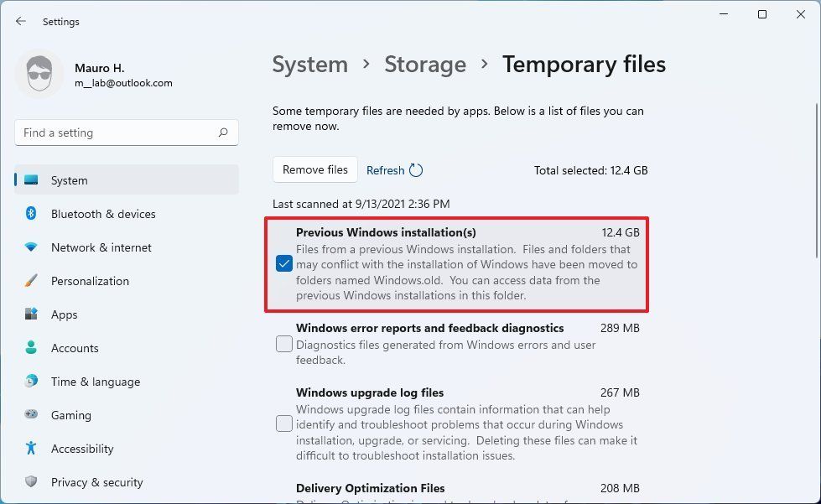Click the Apps sidebar icon
Image resolution: width=821 pixels, height=504 pixels.
tap(33, 314)
